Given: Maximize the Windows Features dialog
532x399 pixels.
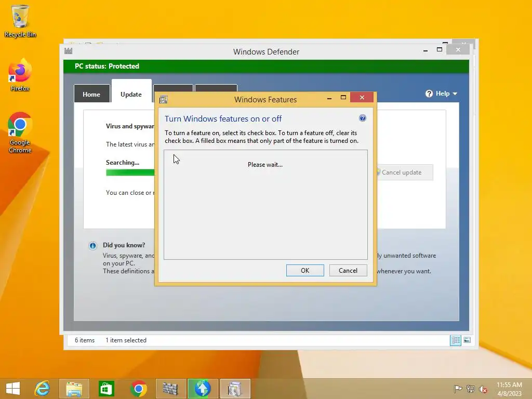Looking at the screenshot, I should coord(343,98).
